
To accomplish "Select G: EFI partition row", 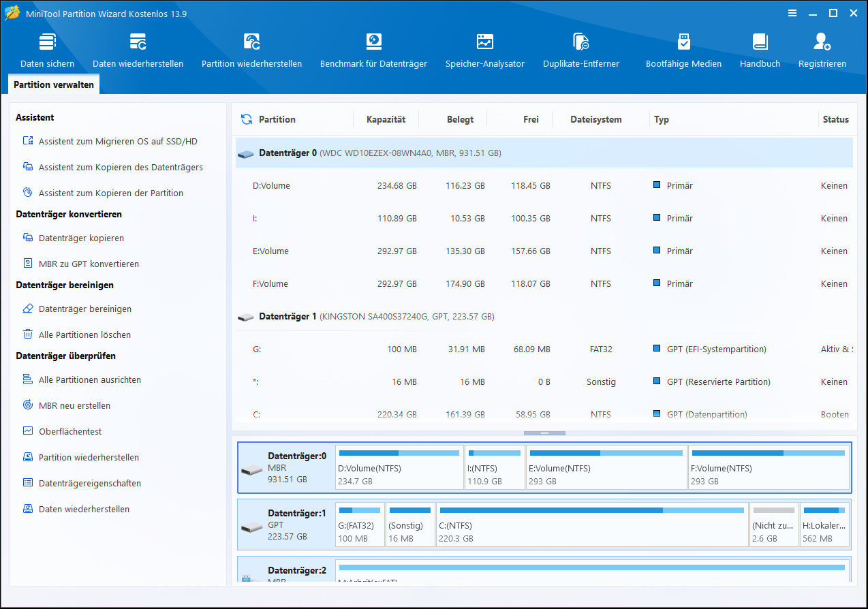I will tap(544, 349).
